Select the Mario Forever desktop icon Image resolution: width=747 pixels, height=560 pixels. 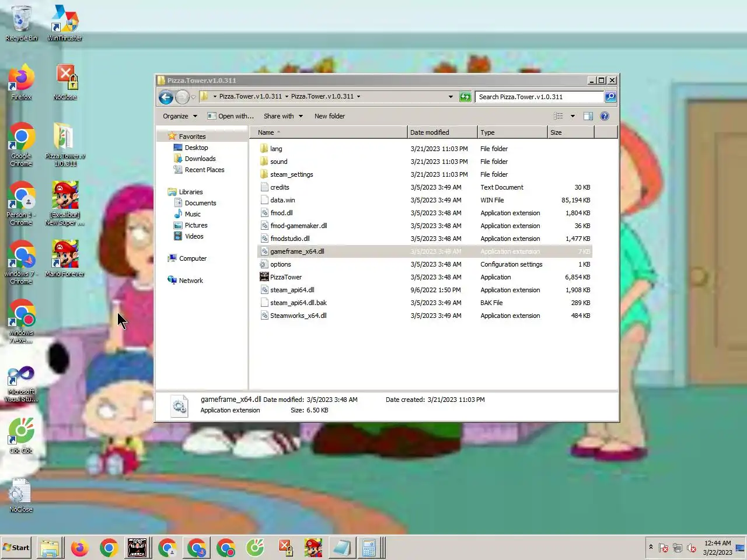[65, 258]
